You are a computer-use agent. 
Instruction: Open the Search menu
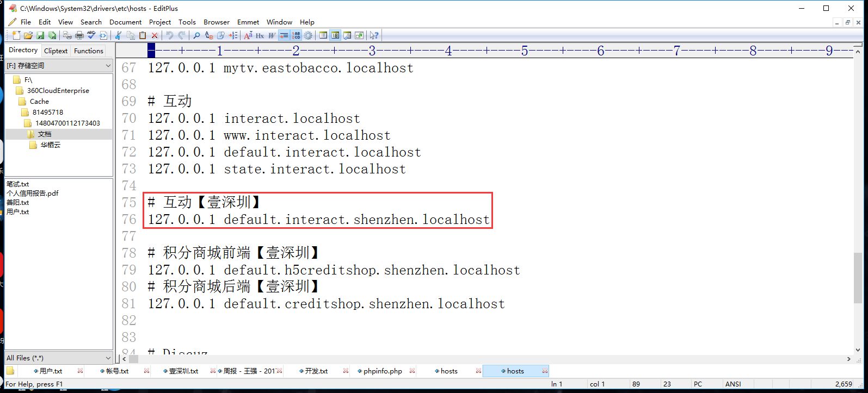(91, 22)
